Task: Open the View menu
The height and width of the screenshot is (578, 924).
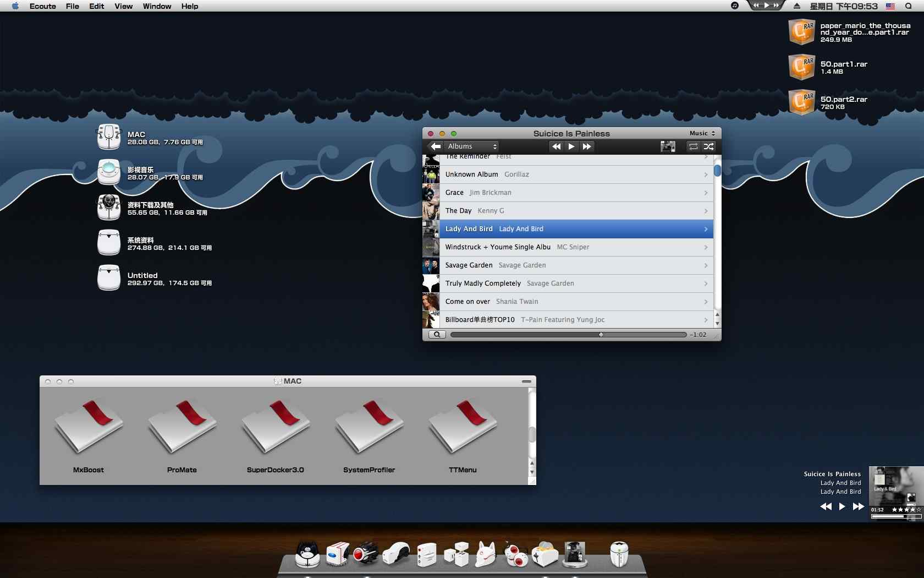Action: click(x=124, y=6)
